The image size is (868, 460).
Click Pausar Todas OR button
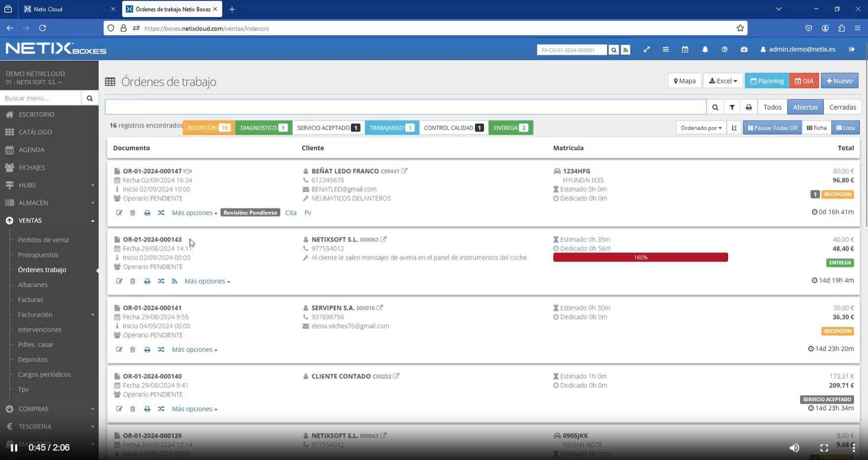point(772,128)
